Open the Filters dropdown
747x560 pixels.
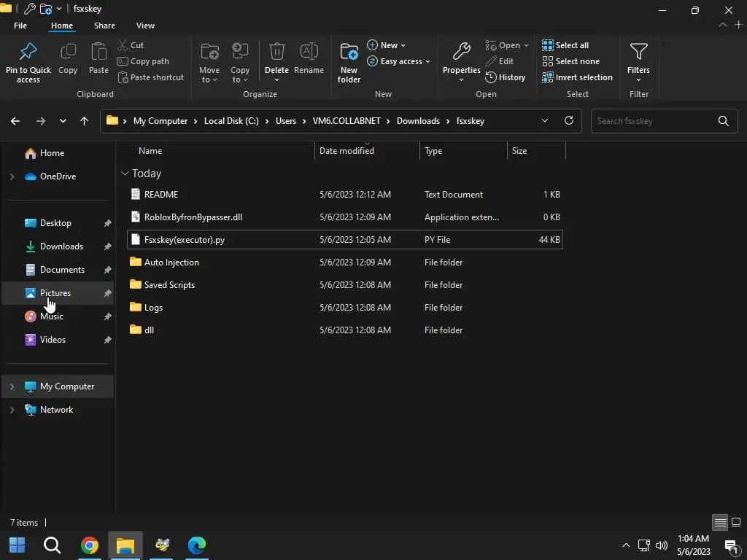point(638,63)
